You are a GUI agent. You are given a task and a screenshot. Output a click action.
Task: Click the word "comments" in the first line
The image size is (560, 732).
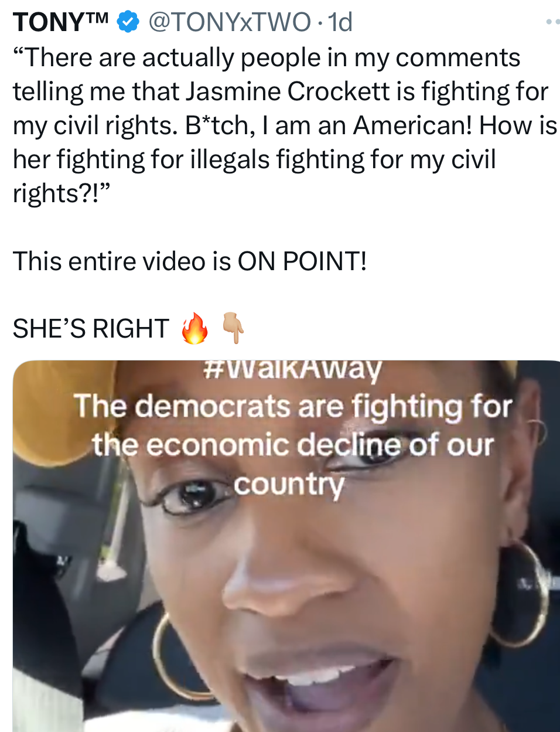[x=458, y=58]
